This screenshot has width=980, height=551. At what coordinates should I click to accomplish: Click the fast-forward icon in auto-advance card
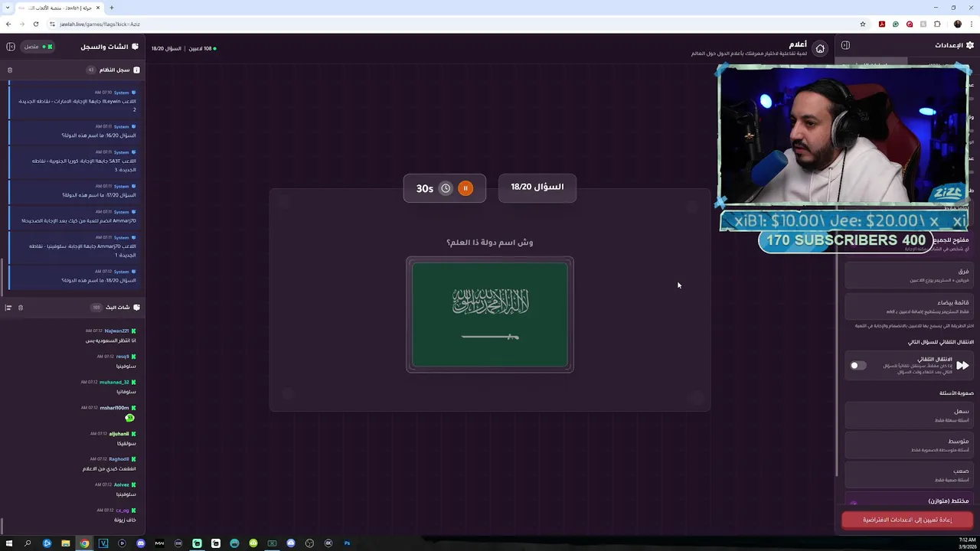click(x=962, y=366)
